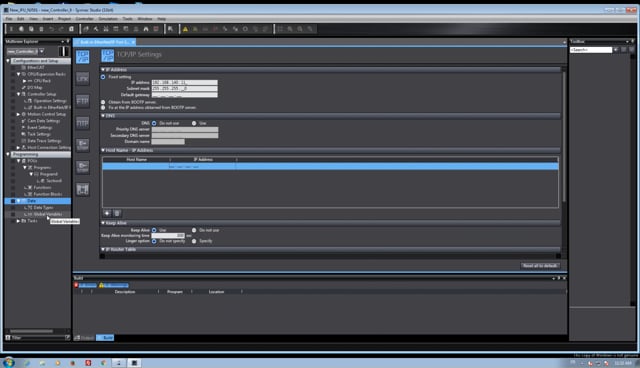The width and height of the screenshot is (640, 368).
Task: Expand the Tasks tree node
Action: 18,221
